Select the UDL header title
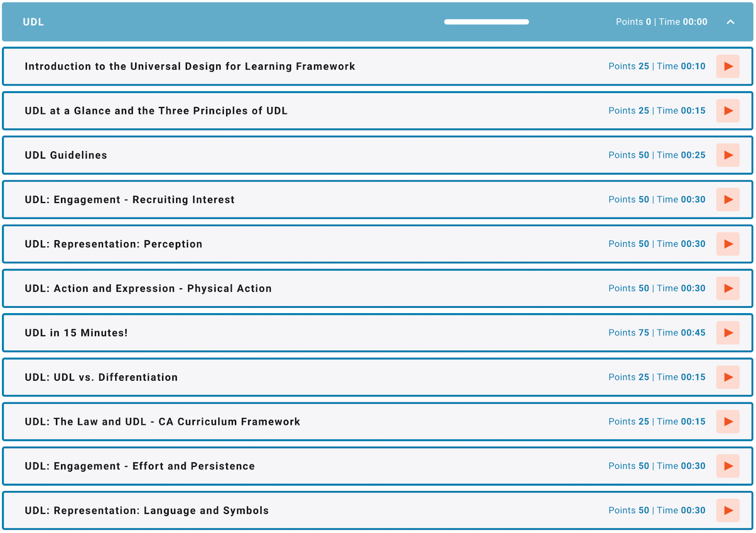The height and width of the screenshot is (533, 756). [x=33, y=22]
